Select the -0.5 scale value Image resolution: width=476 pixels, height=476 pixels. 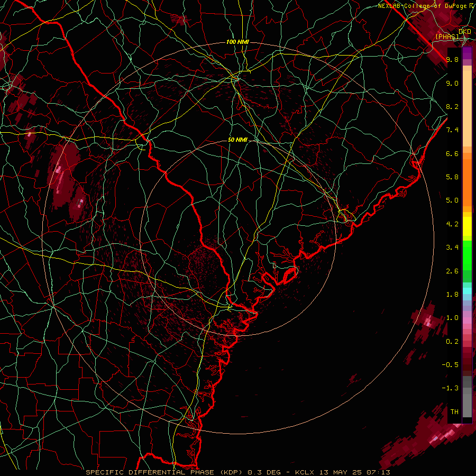(450, 365)
